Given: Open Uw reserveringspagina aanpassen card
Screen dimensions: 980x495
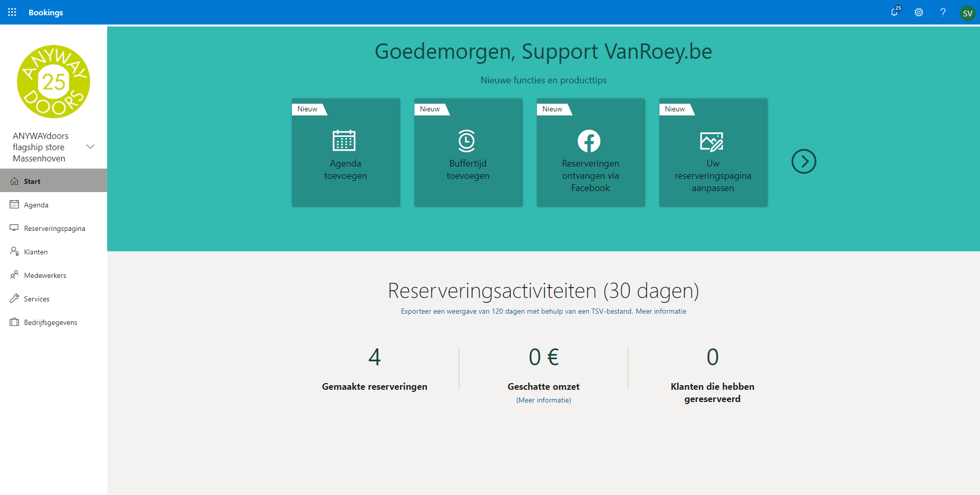Looking at the screenshot, I should [713, 152].
